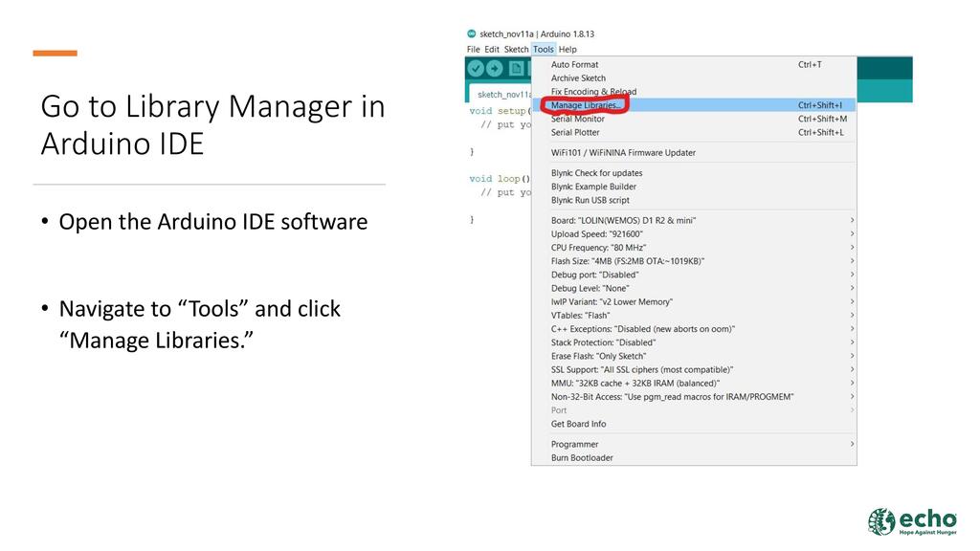
Task: Click the Upload arrow toolbar icon
Action: click(495, 68)
